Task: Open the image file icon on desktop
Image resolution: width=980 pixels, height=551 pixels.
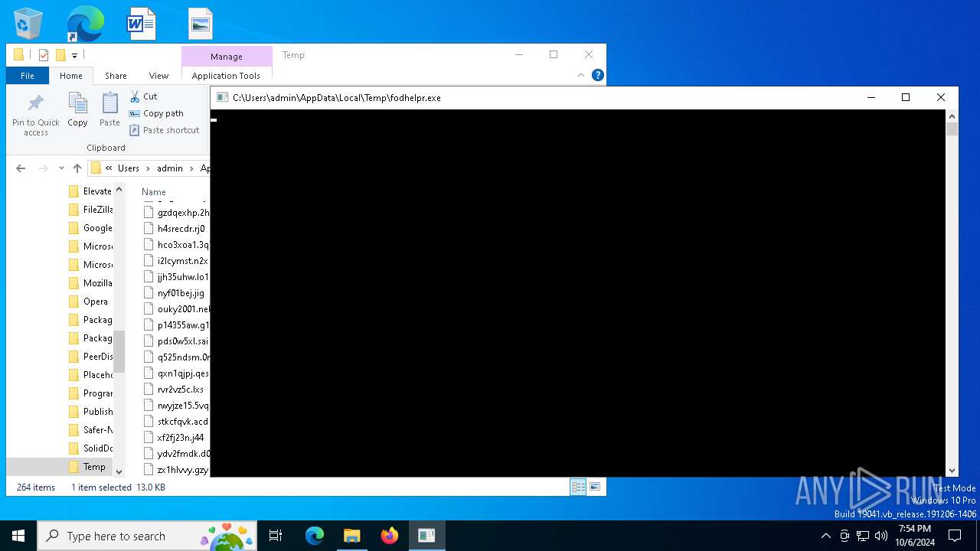Action: click(201, 24)
